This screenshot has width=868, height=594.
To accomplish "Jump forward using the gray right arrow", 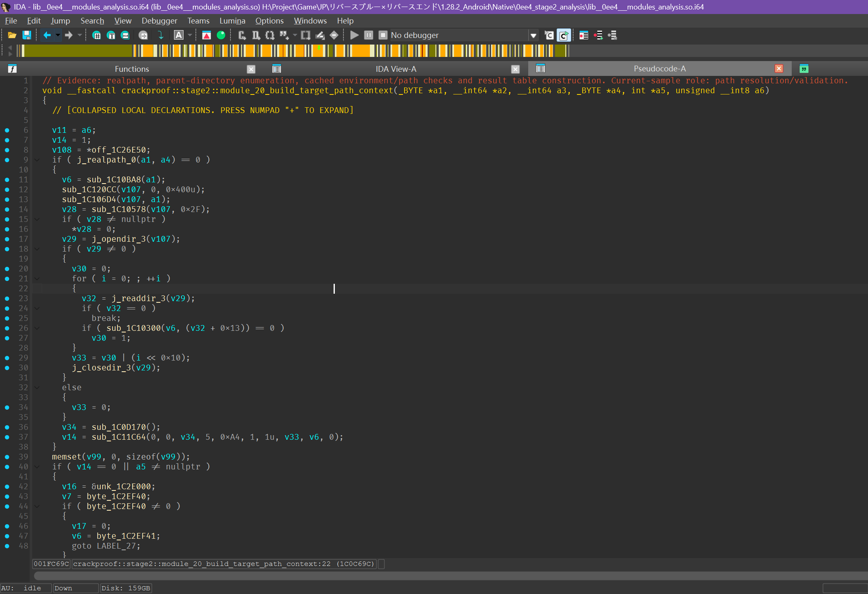I will pos(69,35).
